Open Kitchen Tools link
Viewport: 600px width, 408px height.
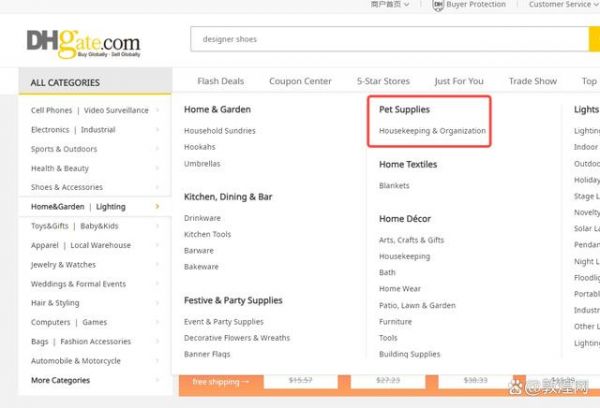point(207,234)
